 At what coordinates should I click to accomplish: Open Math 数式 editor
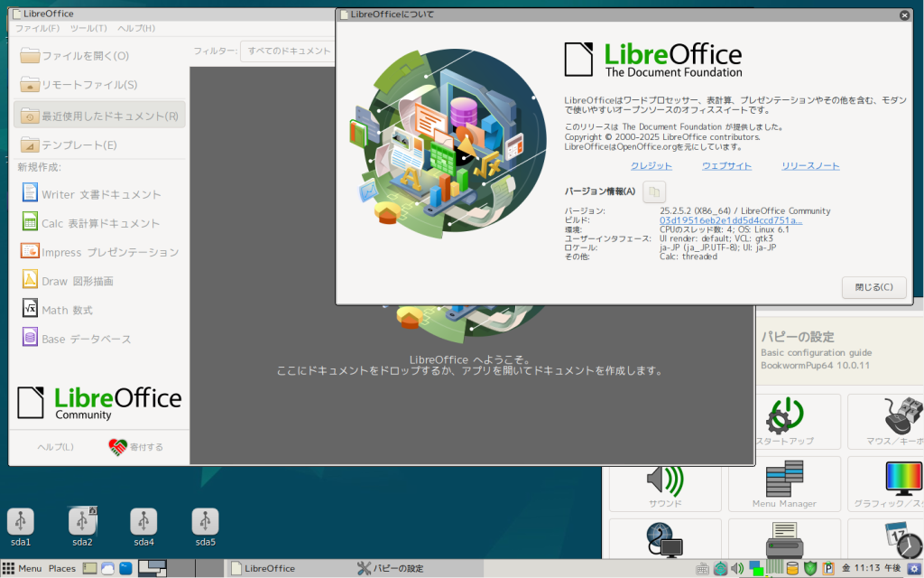pyautogui.click(x=57, y=310)
